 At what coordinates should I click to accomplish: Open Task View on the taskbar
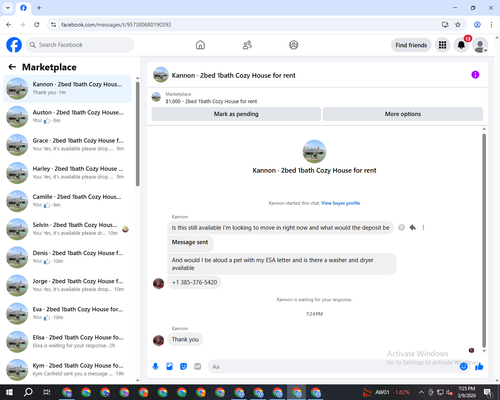point(47,392)
